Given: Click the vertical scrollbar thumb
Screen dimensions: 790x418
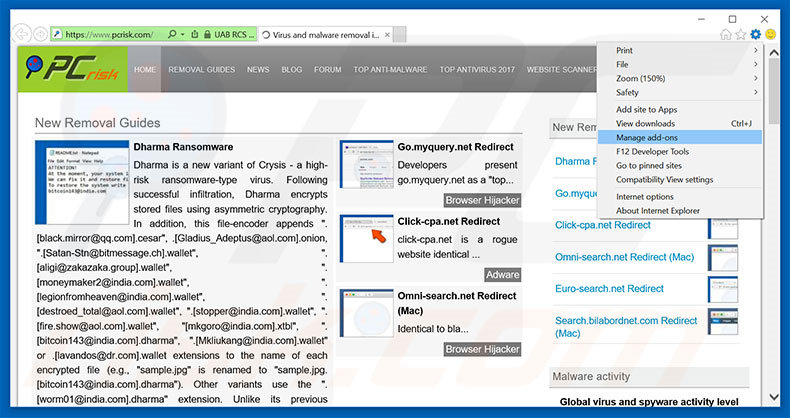Looking at the screenshot, I should (x=774, y=92).
